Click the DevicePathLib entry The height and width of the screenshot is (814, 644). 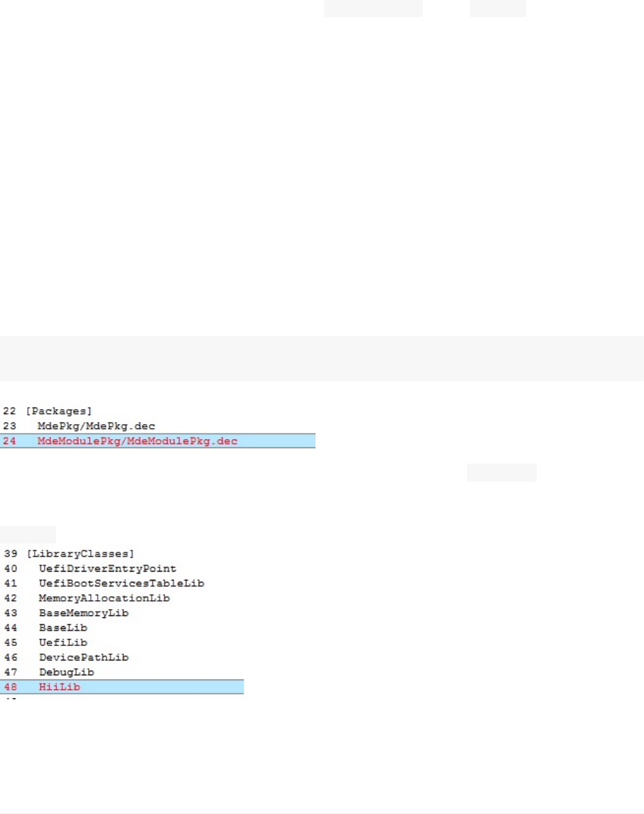coord(83,658)
